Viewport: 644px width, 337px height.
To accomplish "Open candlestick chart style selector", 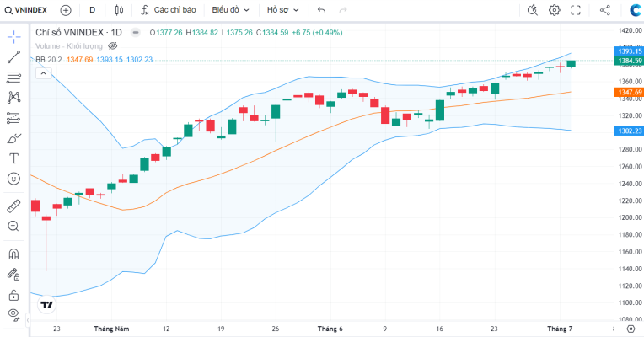I will [x=119, y=10].
